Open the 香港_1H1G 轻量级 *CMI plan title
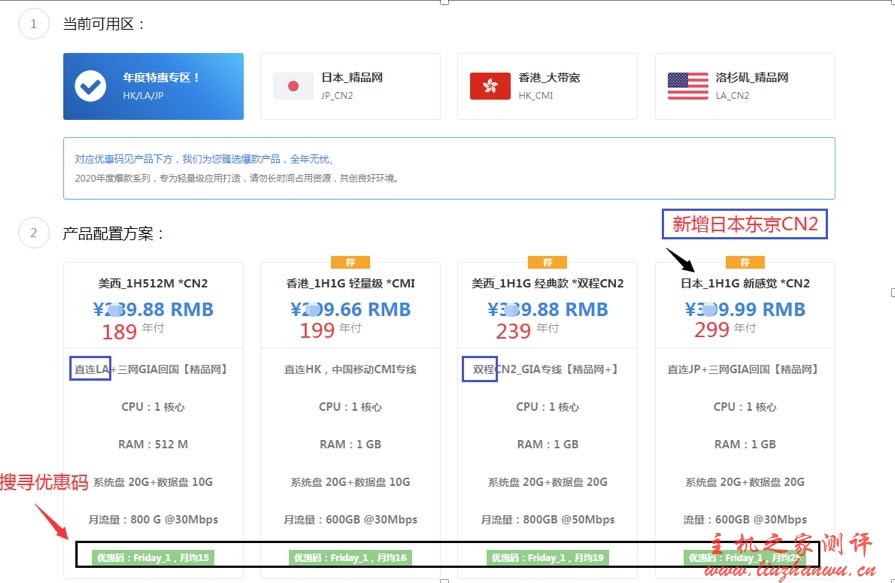Screen dimensions: 895x583 coord(350,284)
